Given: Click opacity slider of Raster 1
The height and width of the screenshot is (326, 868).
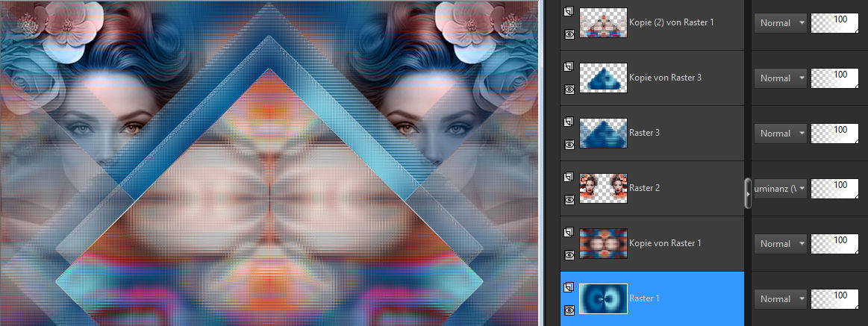Looking at the screenshot, I should [834, 299].
